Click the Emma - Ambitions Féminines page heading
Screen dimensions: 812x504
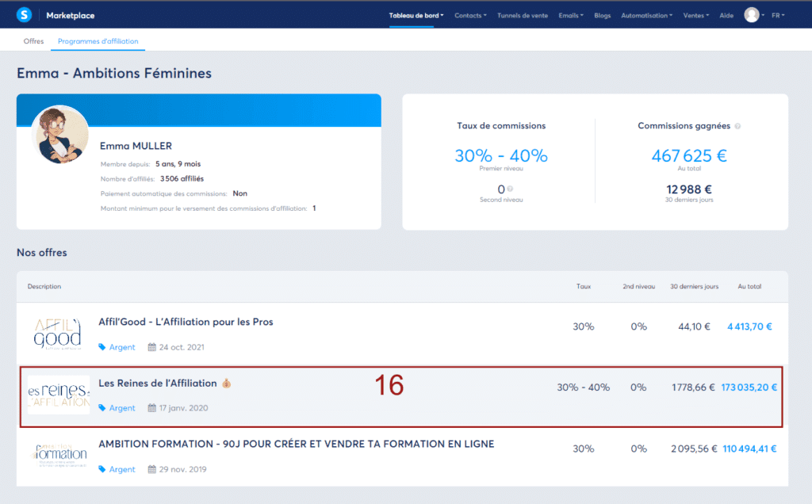coord(114,73)
